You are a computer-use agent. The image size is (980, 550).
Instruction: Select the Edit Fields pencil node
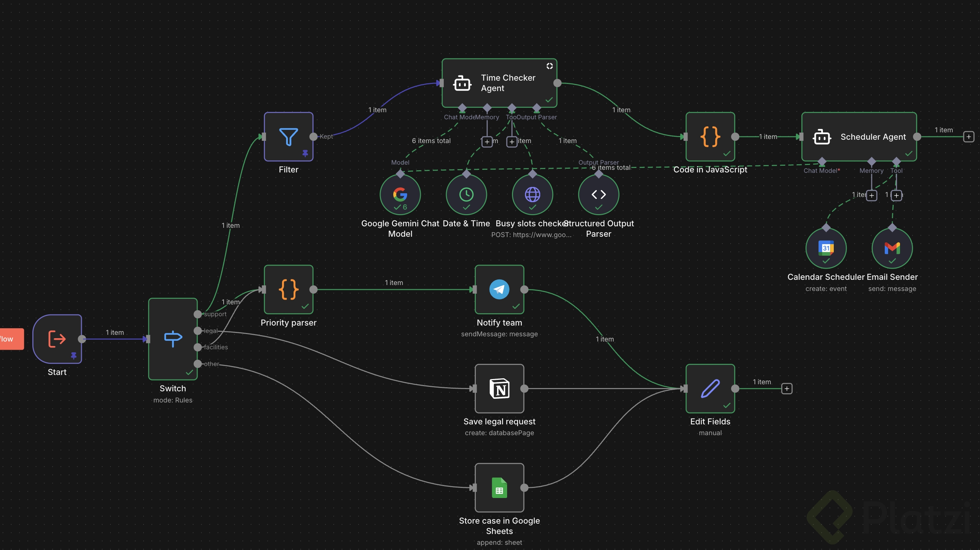710,388
